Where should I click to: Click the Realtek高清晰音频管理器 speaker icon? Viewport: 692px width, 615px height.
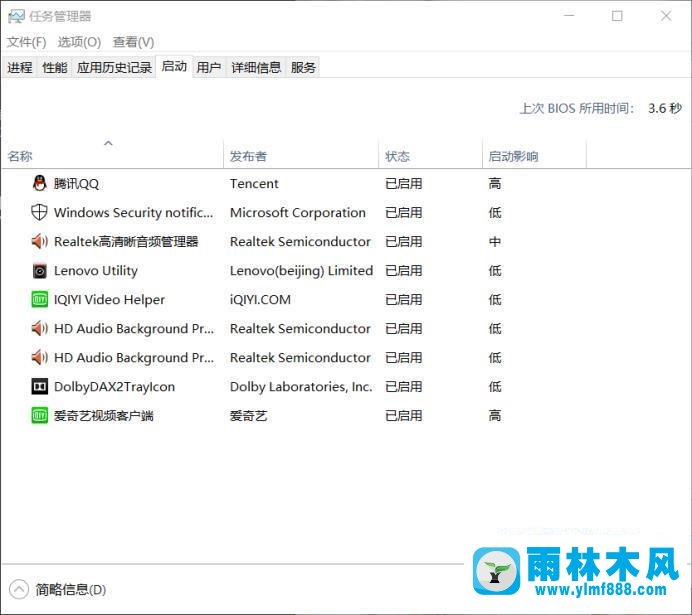tap(39, 241)
